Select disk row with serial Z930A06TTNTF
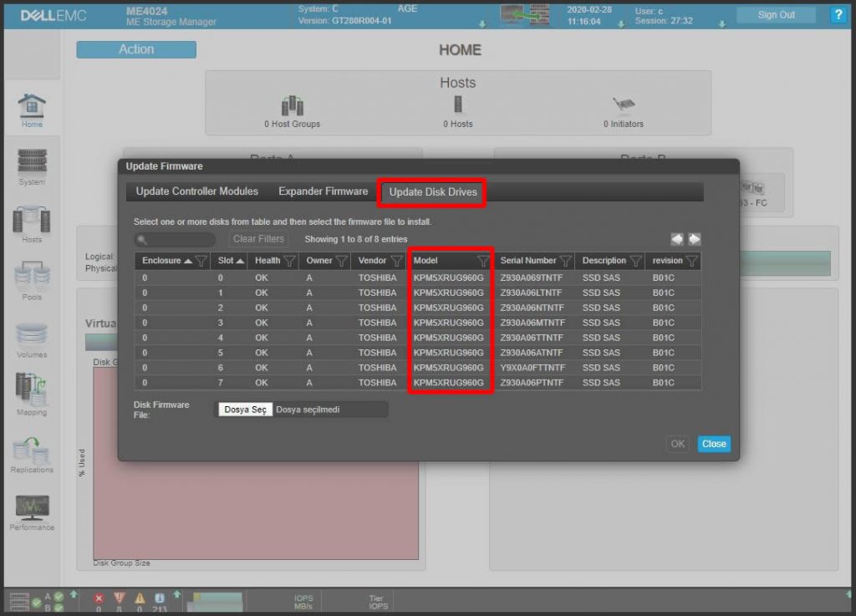Screen dimensions: 856x616 click(418, 338)
